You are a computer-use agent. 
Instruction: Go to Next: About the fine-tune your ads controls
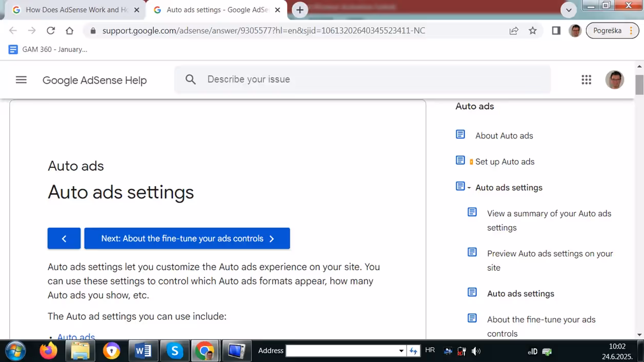point(187,238)
